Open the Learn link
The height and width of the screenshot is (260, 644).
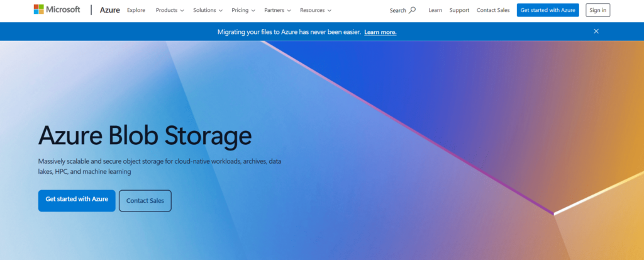pyautogui.click(x=435, y=10)
